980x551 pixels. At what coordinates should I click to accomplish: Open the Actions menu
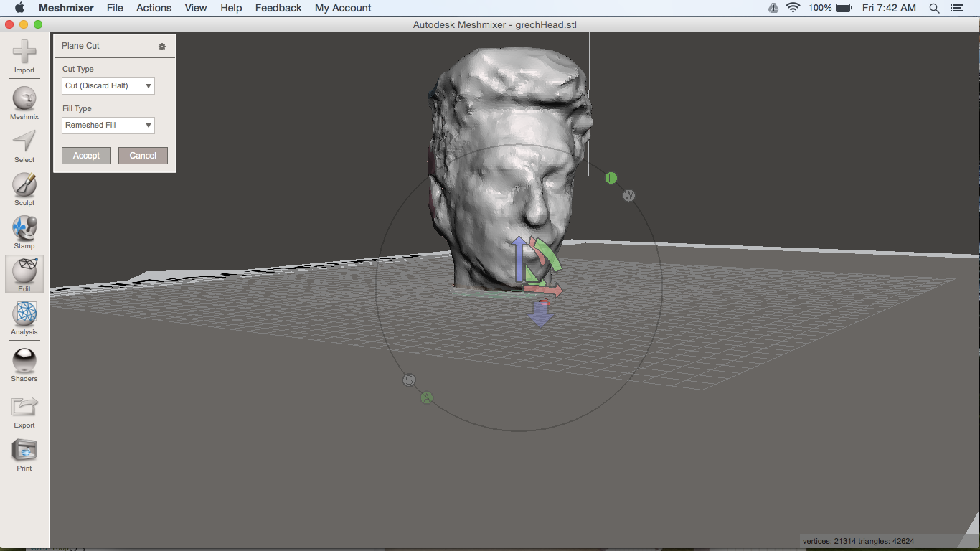click(154, 8)
